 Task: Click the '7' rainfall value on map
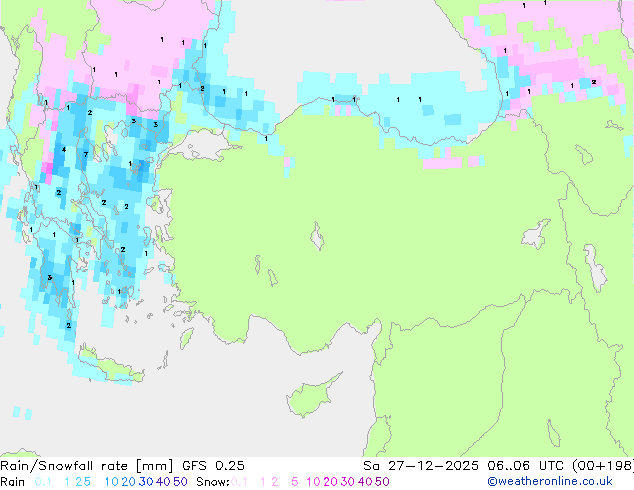(x=86, y=154)
